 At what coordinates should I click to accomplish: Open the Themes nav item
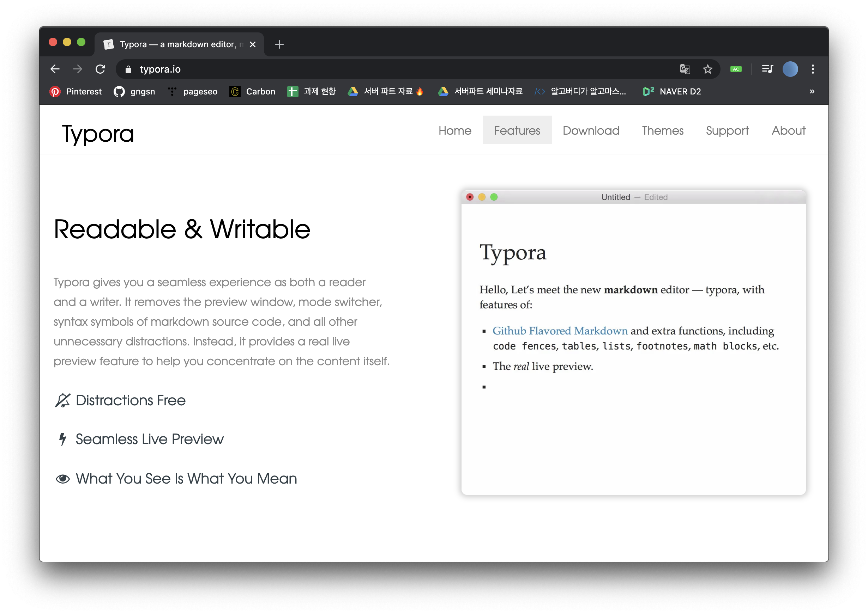(x=663, y=130)
